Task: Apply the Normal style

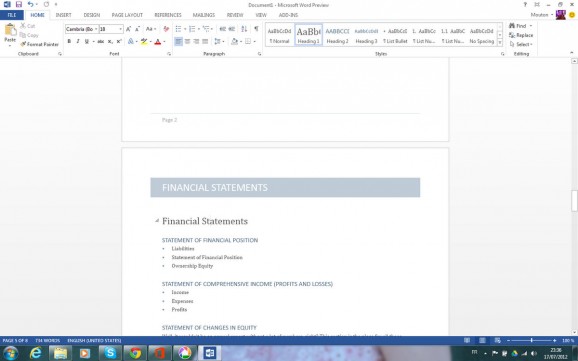Action: pyautogui.click(x=279, y=35)
